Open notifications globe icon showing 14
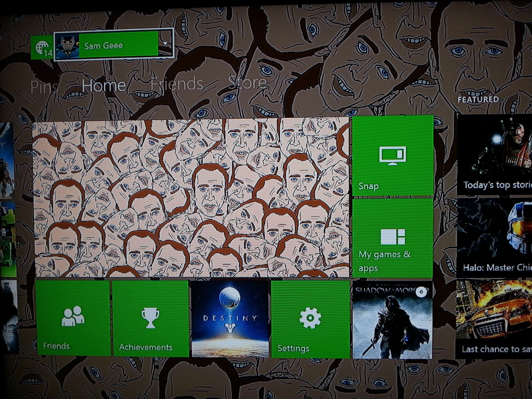Image resolution: width=532 pixels, height=399 pixels. [x=42, y=48]
